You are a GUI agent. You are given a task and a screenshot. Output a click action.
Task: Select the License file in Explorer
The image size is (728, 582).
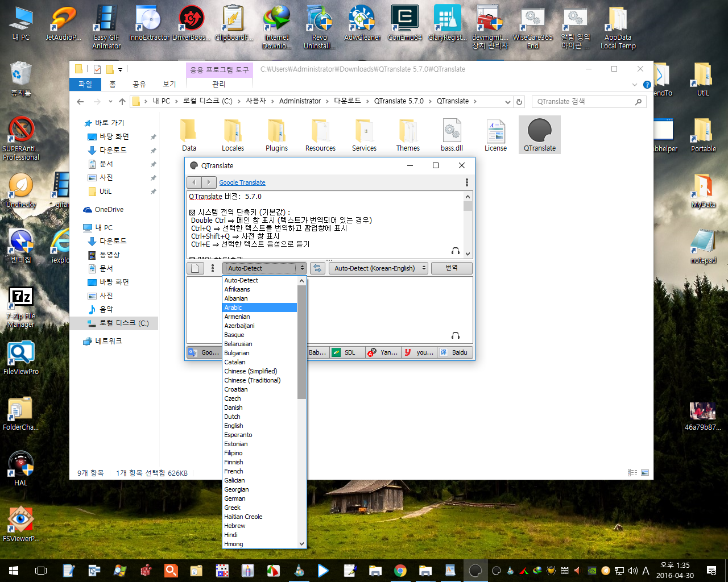click(495, 135)
